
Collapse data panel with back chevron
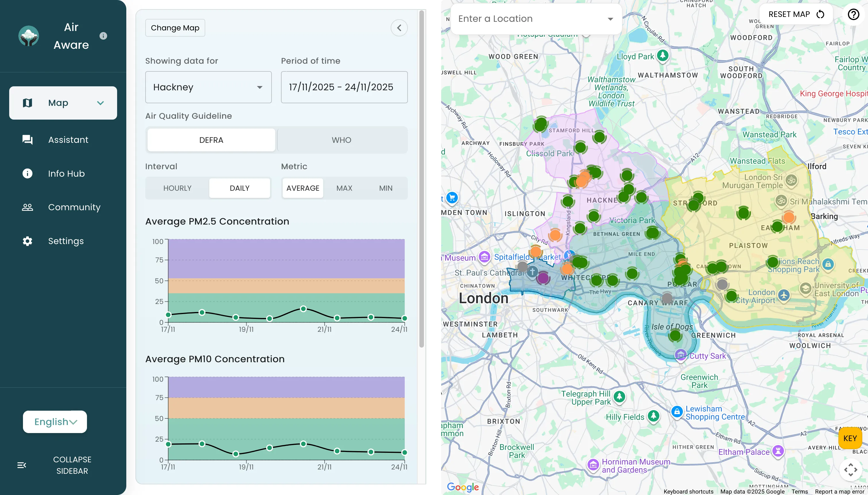click(x=399, y=28)
